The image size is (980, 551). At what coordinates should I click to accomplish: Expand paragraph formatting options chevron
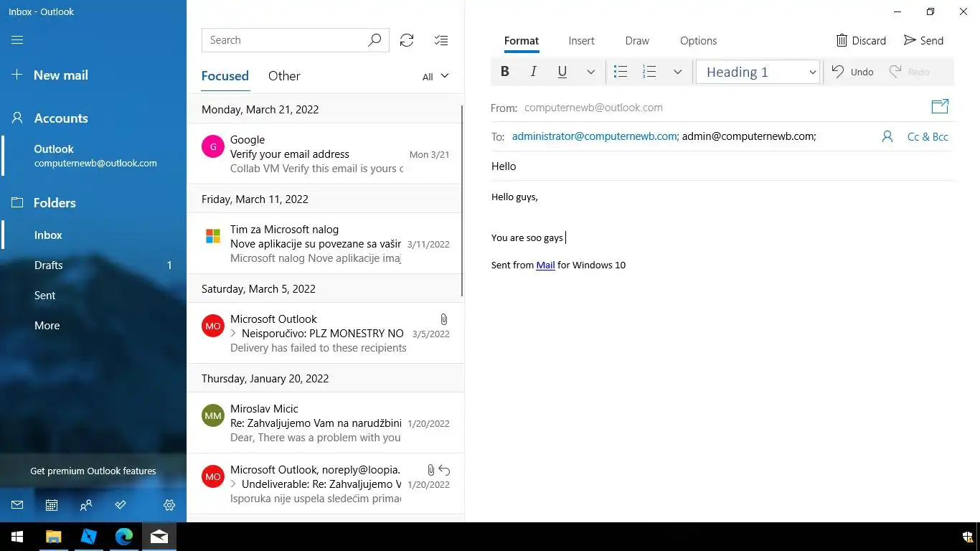(677, 72)
